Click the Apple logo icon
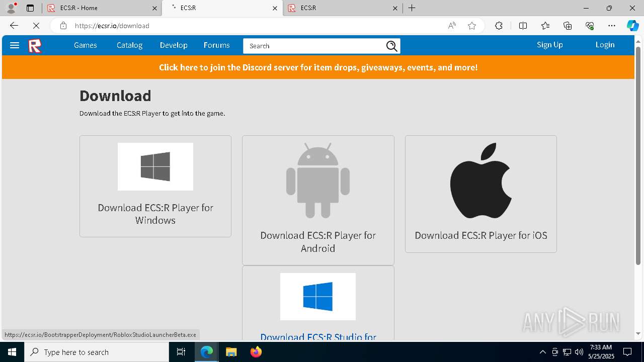Screen dimensions: 644x362 coord(481,180)
